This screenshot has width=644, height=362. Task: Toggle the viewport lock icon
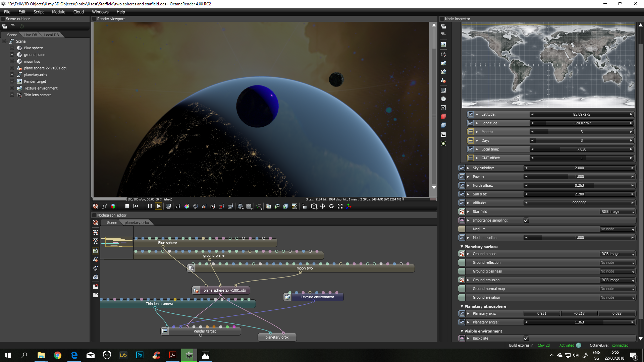304,206
